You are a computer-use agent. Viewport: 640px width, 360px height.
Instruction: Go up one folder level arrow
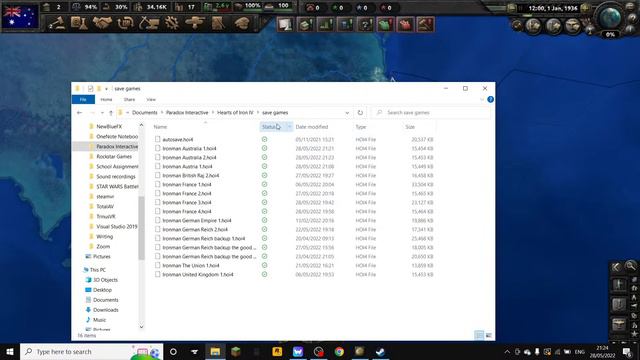(x=111, y=113)
